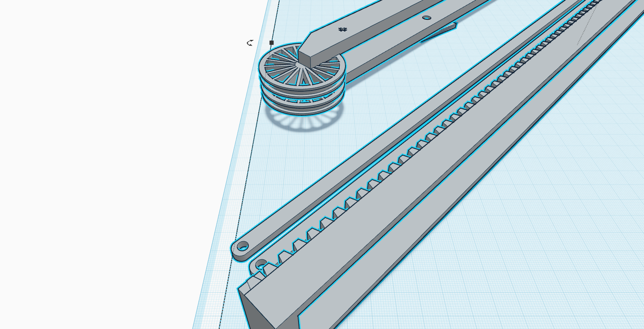
Task: Click the black square corner resize handle
Action: 271,43
